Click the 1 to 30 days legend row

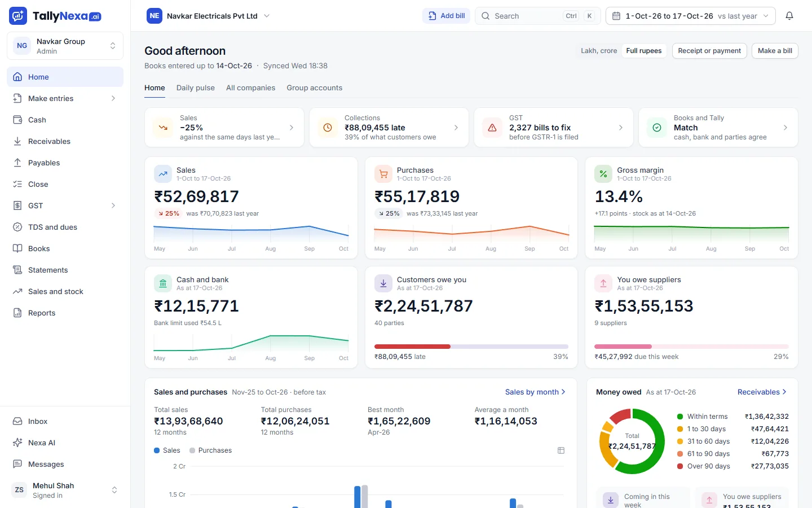tap(732, 429)
